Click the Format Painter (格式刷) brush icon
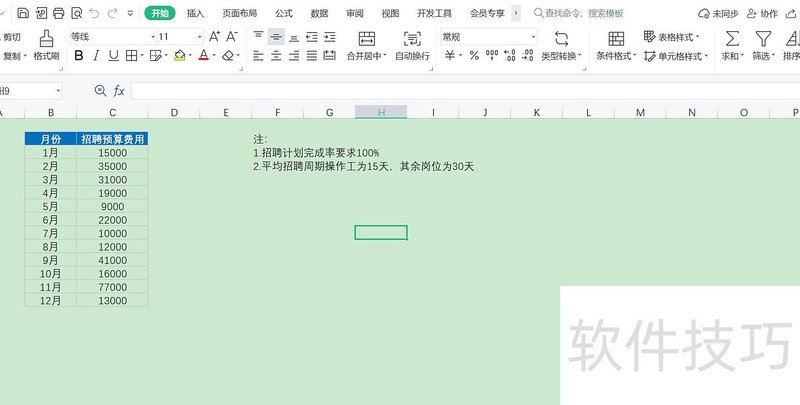Screen dimensions: 800x405 (x=46, y=38)
